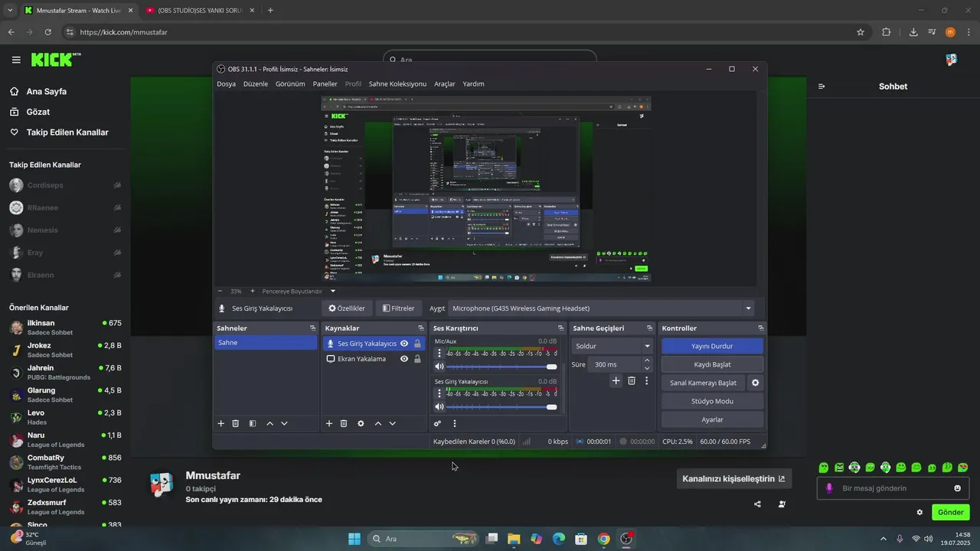Toggle Sanal Kamerayı Başlat button
980x551 pixels.
703,383
